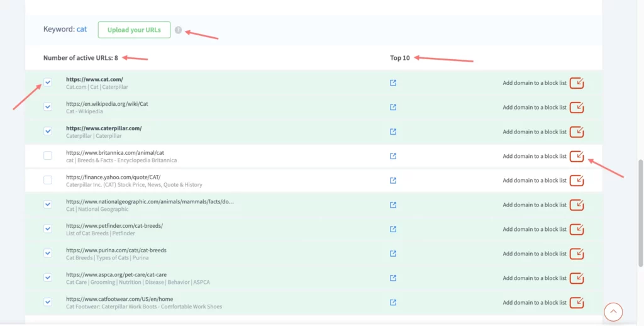
Task: Add cat.com to block list icon
Action: (x=577, y=82)
